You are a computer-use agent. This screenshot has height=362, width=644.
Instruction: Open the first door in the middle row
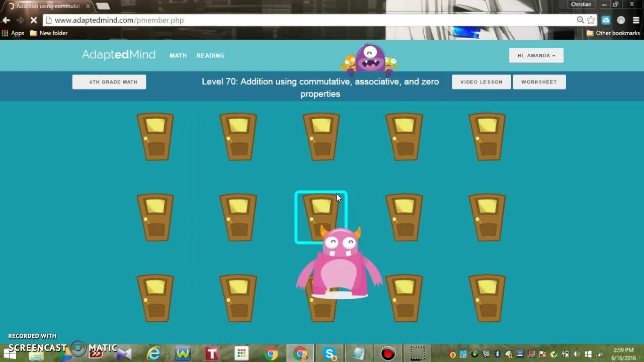(x=155, y=217)
